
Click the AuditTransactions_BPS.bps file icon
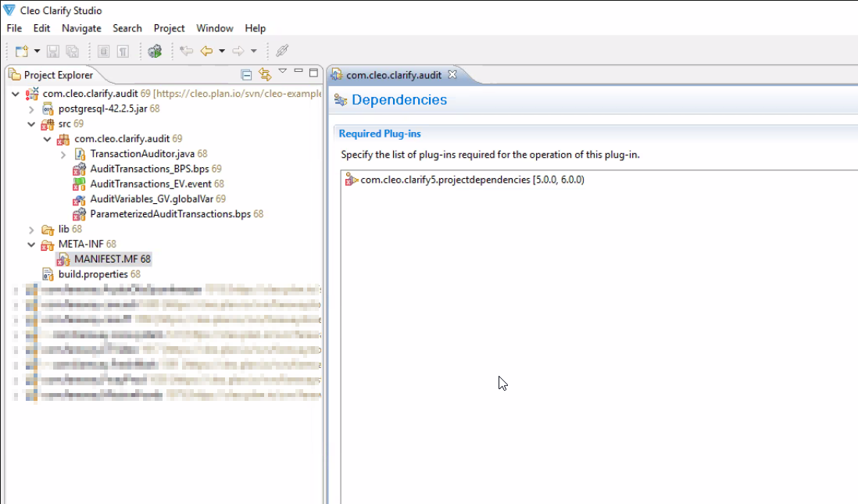tap(80, 169)
